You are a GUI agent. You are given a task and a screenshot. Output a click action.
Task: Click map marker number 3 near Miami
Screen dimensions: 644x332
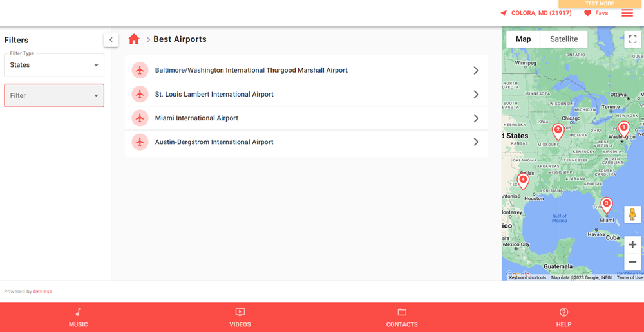[606, 205]
